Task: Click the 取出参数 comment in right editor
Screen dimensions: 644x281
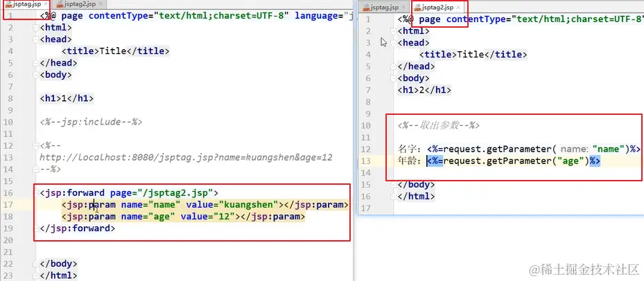Action: coord(439,125)
